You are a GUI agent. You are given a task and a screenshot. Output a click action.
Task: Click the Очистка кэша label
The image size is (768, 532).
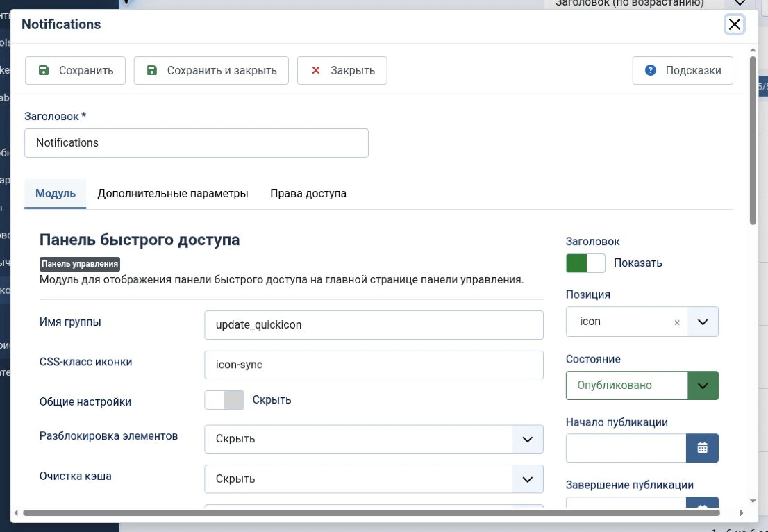(x=76, y=476)
